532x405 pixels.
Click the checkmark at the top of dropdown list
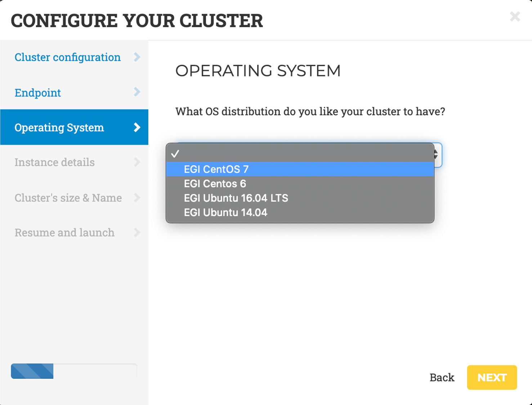click(175, 154)
